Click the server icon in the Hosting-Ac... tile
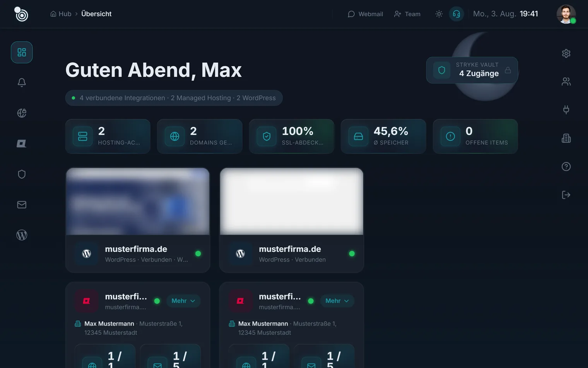Image resolution: width=588 pixels, height=368 pixels. pos(83,136)
